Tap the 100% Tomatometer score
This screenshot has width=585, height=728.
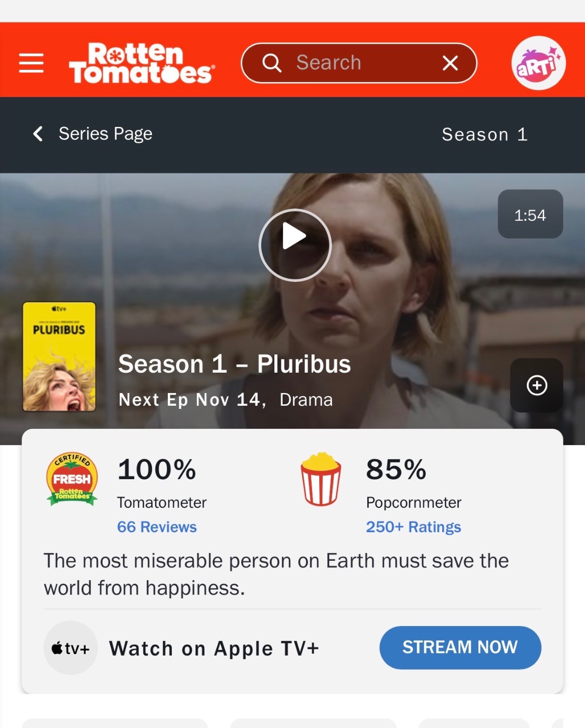click(x=157, y=469)
